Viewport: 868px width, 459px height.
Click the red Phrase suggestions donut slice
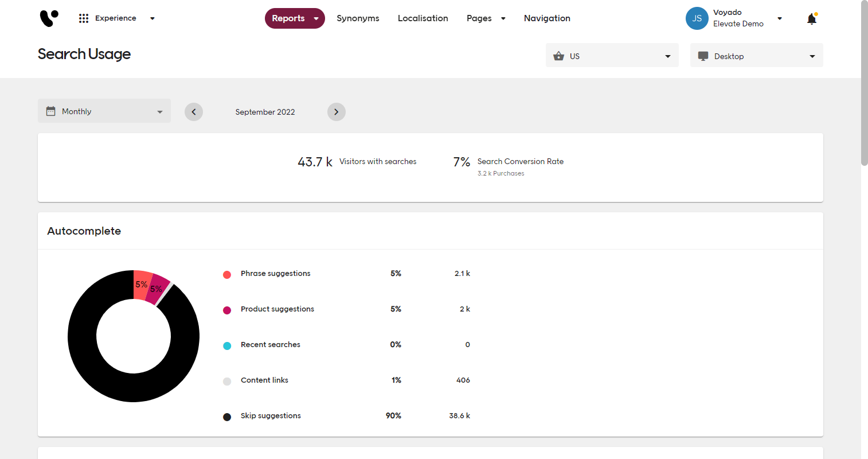[x=141, y=285]
